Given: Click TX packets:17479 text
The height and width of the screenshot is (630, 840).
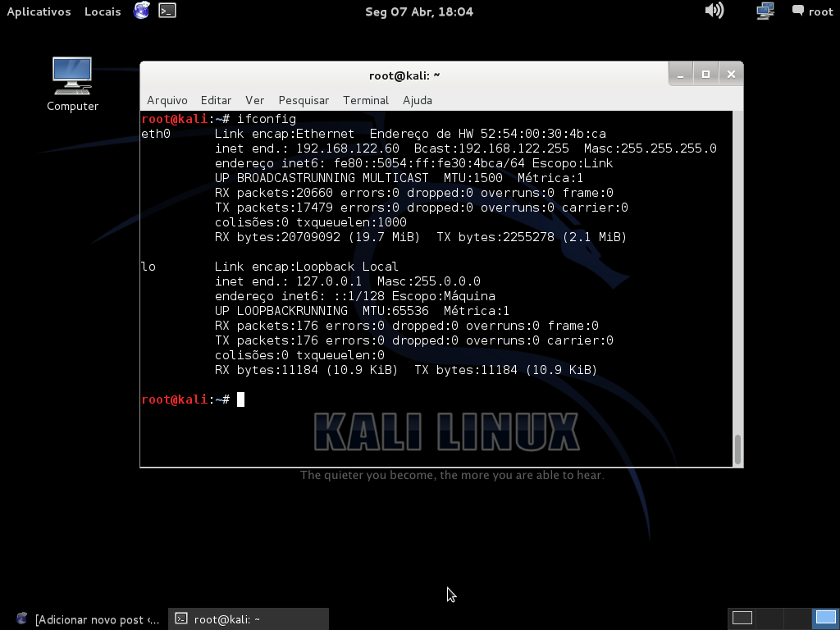Looking at the screenshot, I should 274,208.
